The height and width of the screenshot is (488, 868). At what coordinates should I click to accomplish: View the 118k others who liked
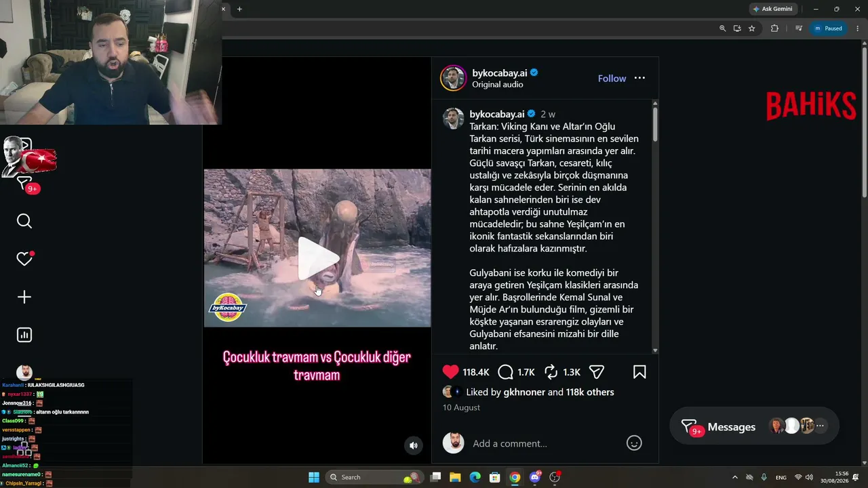point(590,392)
